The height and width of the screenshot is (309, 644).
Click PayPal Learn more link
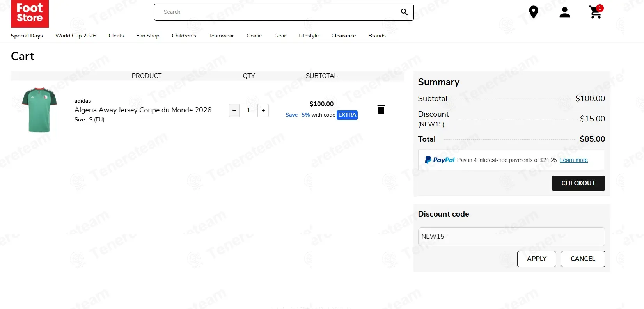pos(574,160)
